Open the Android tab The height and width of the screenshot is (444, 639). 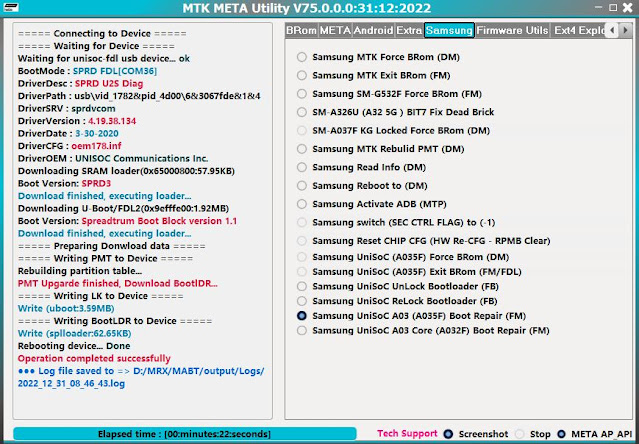point(373,31)
